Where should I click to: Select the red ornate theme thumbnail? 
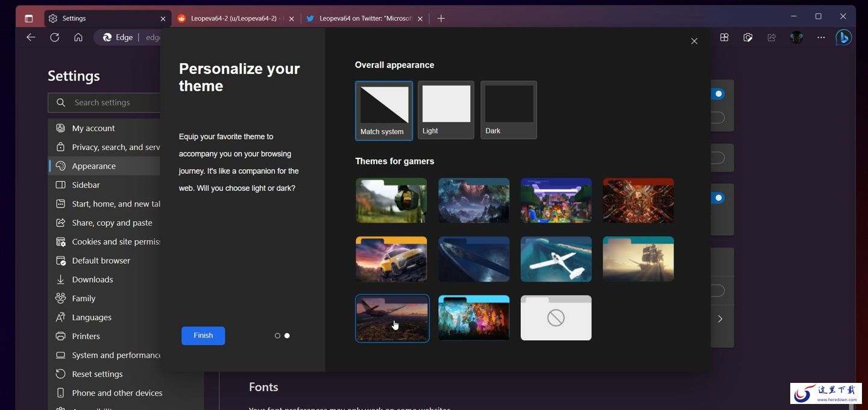click(x=638, y=200)
